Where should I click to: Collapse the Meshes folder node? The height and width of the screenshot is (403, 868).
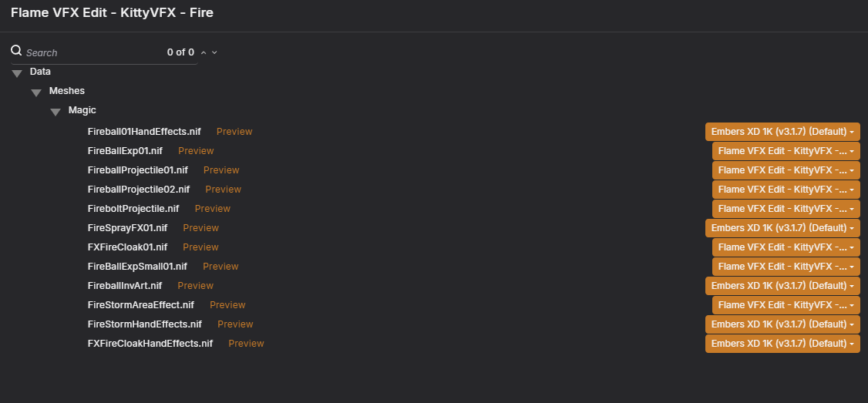click(x=36, y=92)
